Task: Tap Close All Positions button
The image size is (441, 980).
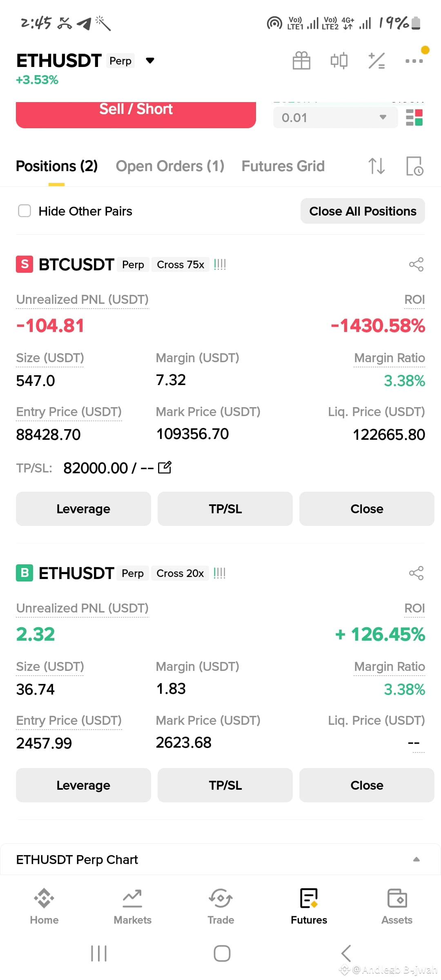Action: point(363,211)
